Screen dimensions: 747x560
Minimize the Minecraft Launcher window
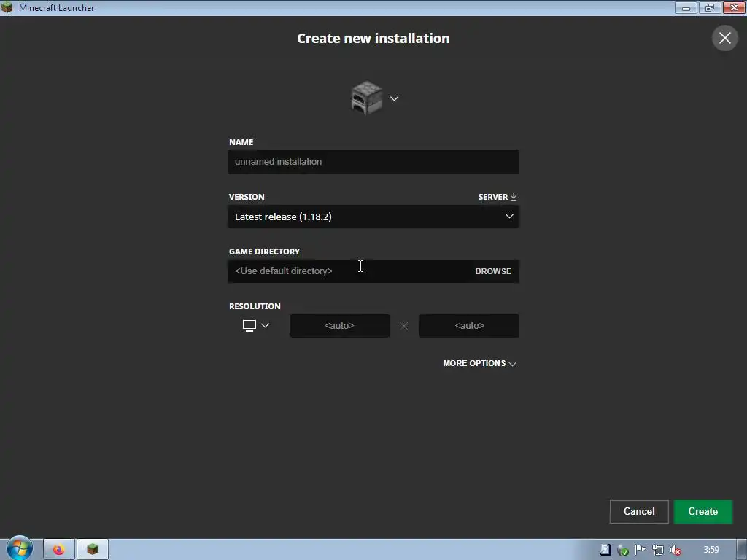click(686, 7)
